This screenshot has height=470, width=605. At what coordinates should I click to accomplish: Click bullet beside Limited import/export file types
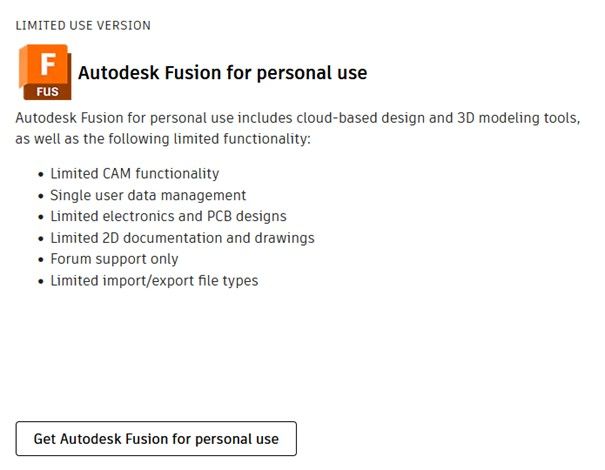point(39,282)
